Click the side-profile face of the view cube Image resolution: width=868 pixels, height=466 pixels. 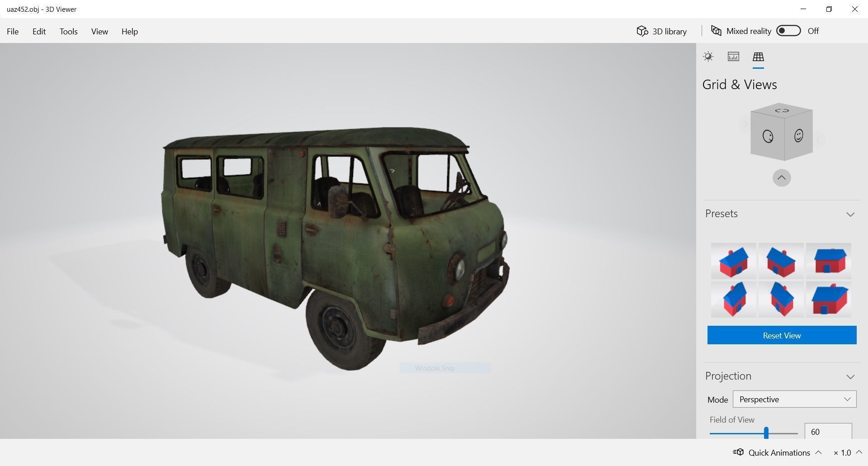click(768, 136)
